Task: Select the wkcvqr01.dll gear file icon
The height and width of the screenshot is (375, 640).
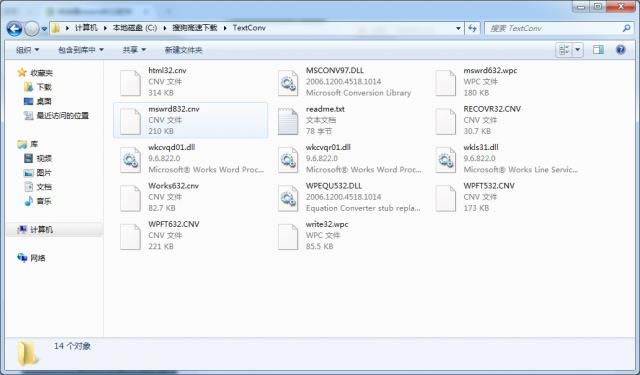Action: (288, 160)
